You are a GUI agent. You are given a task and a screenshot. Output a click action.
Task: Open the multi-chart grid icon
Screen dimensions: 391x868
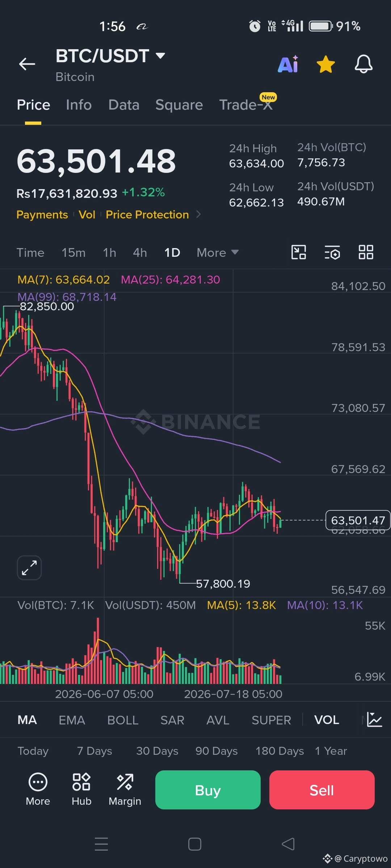pyautogui.click(x=366, y=252)
